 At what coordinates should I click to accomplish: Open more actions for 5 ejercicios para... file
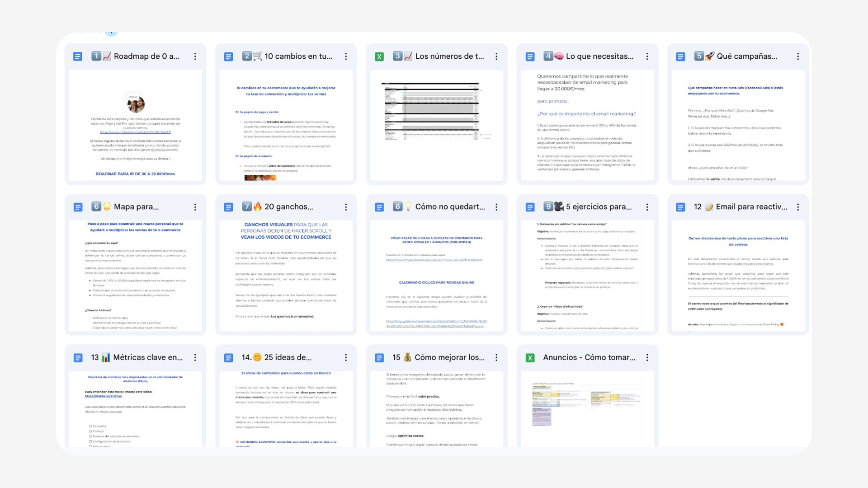click(647, 207)
